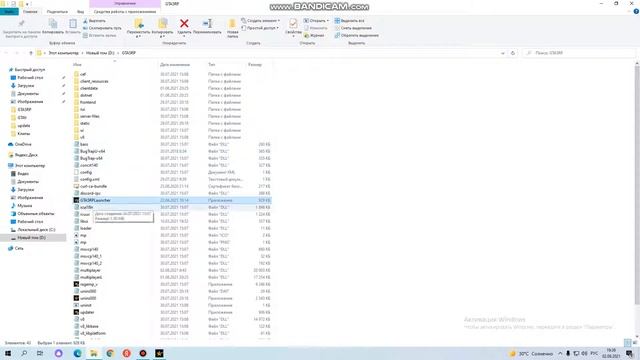Click the New folder (Новая папка) icon
This screenshot has height=360, width=640.
232,24
